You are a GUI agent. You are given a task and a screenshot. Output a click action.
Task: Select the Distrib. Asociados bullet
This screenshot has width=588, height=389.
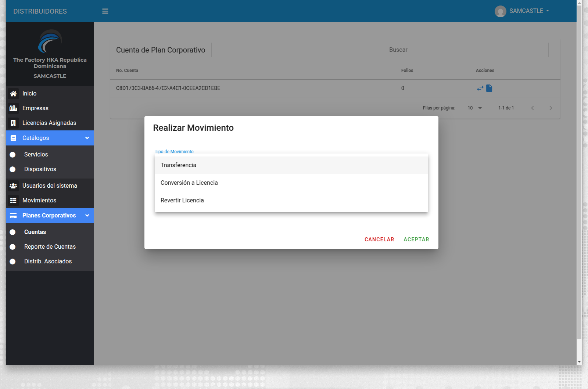pyautogui.click(x=12, y=262)
